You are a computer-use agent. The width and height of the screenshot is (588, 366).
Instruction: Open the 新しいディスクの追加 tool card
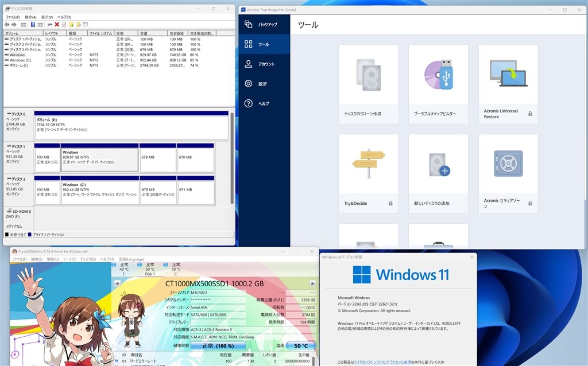438,173
